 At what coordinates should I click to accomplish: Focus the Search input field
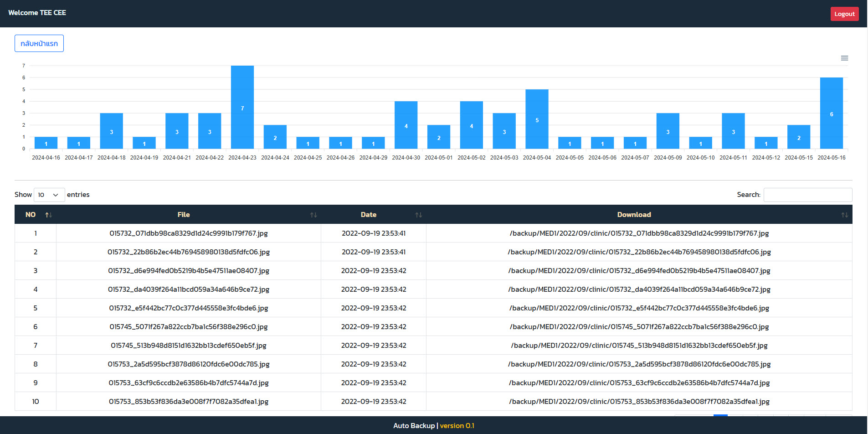coord(807,195)
